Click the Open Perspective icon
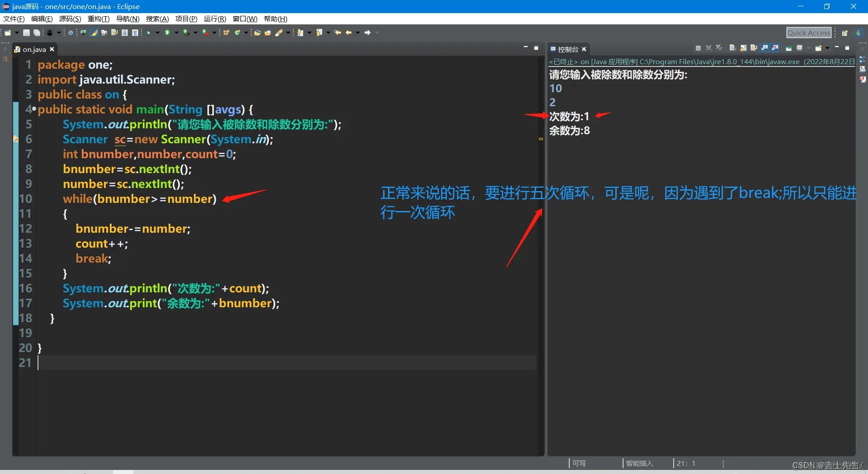 click(x=844, y=33)
